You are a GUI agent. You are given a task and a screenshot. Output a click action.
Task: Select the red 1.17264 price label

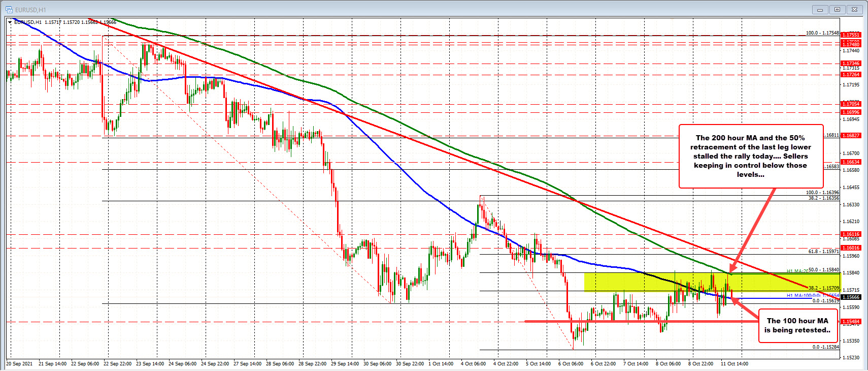(x=851, y=75)
